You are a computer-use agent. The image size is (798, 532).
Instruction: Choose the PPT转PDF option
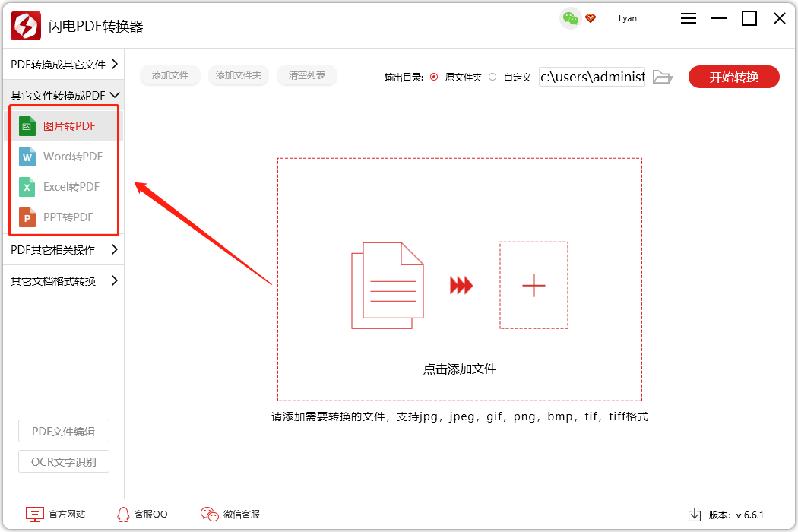68,217
